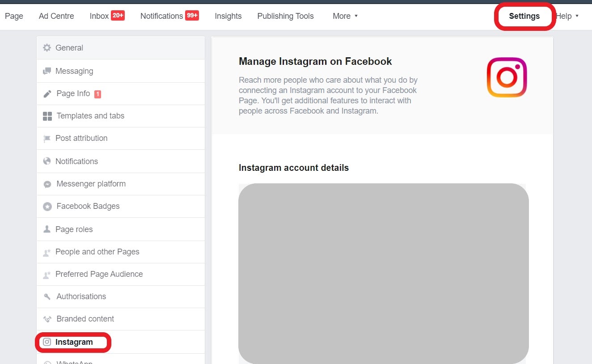Screen dimensions: 592x364
Task: Click the General gear icon
Action: (x=47, y=47)
